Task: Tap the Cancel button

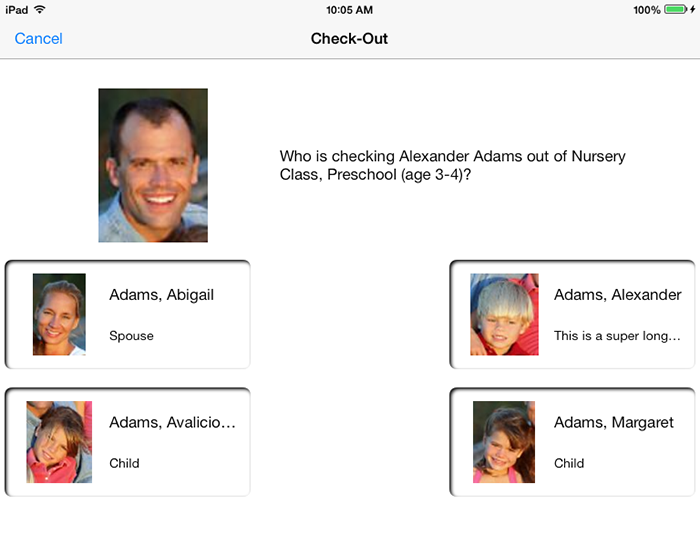Action: pyautogui.click(x=38, y=39)
